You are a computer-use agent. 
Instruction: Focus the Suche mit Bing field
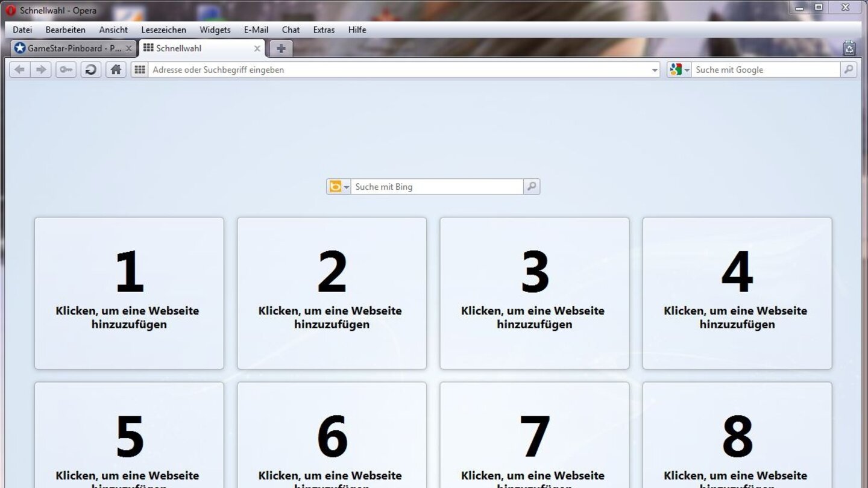436,187
